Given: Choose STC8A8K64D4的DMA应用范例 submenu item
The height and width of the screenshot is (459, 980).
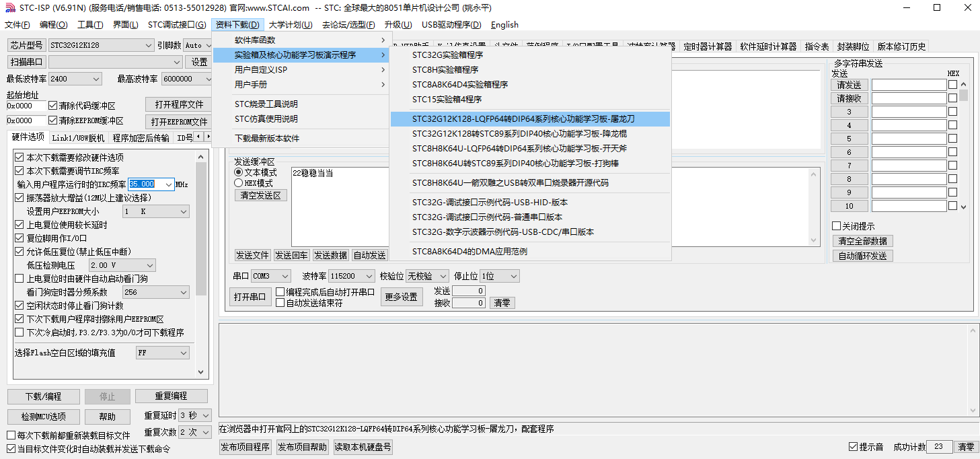Looking at the screenshot, I should coord(530,252).
